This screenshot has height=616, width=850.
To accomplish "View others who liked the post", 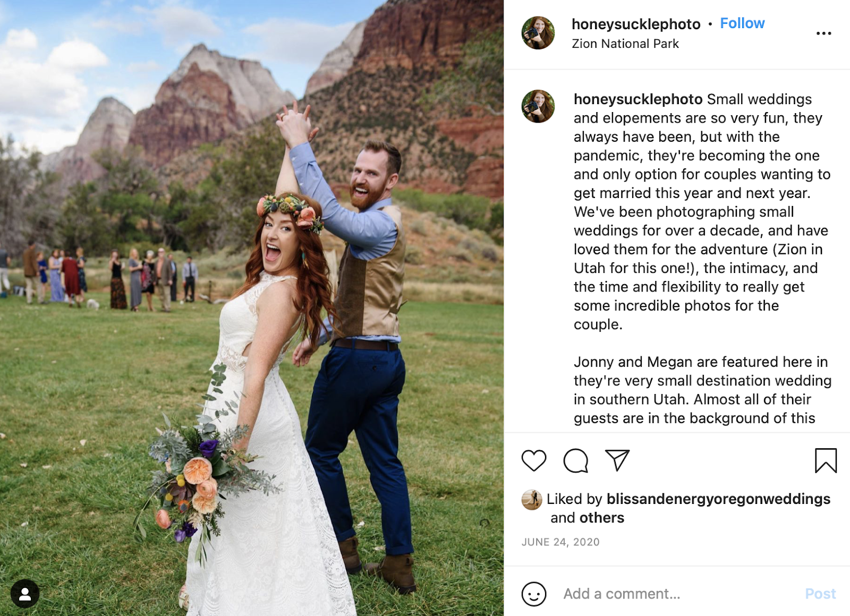I will (602, 518).
